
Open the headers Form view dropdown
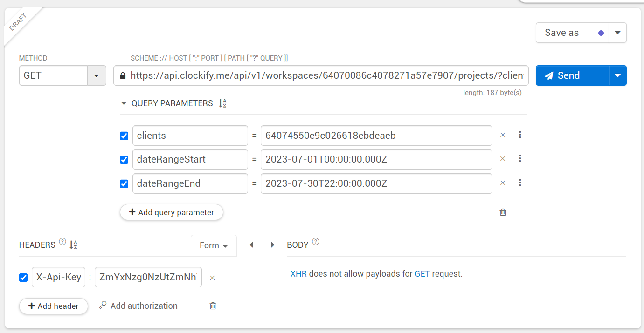214,245
